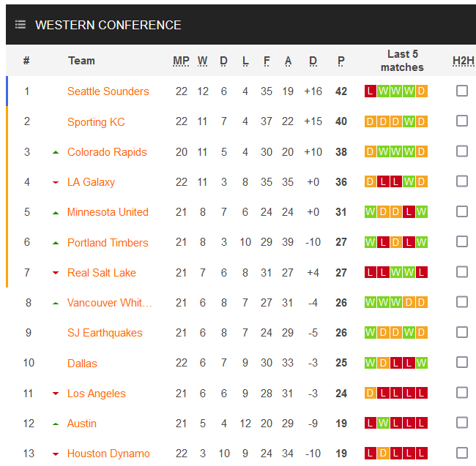Click the Western Conference header title
The image size is (476, 466).
click(108, 25)
